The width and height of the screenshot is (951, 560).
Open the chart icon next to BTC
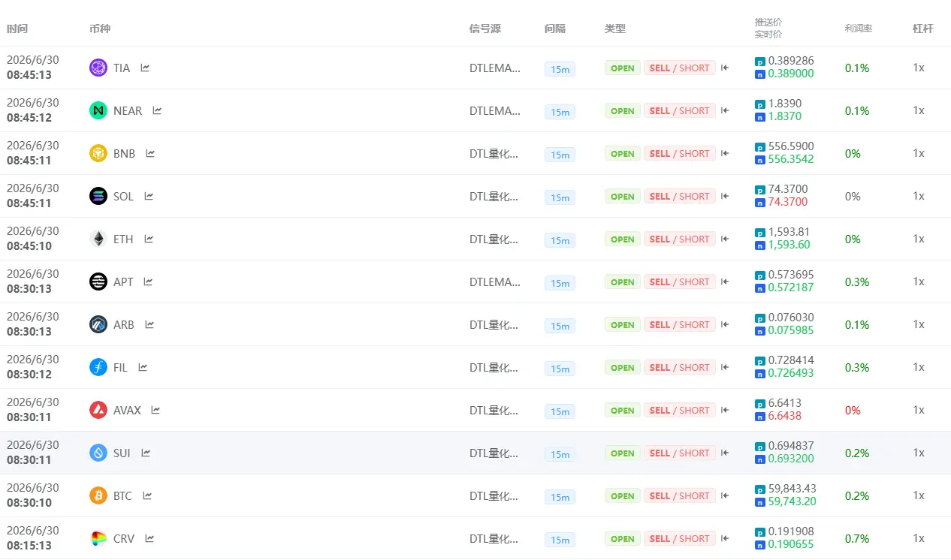pyautogui.click(x=147, y=495)
